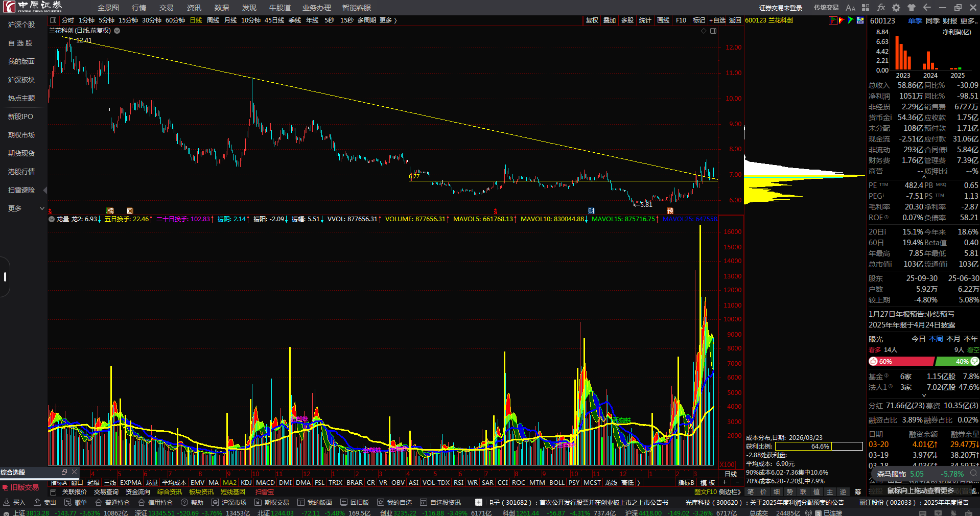Open Regular Holdings (普通持仓)

tap(112, 503)
